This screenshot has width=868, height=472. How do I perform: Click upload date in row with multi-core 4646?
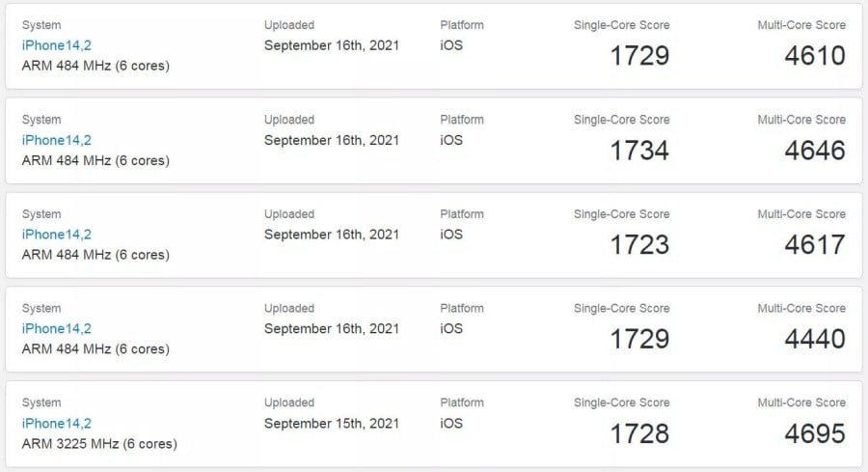tap(332, 140)
